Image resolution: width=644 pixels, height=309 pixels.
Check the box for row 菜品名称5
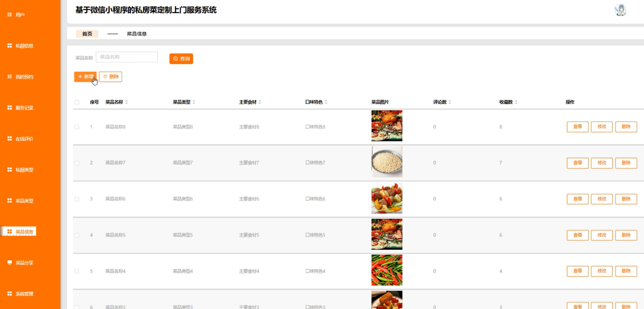[77, 235]
